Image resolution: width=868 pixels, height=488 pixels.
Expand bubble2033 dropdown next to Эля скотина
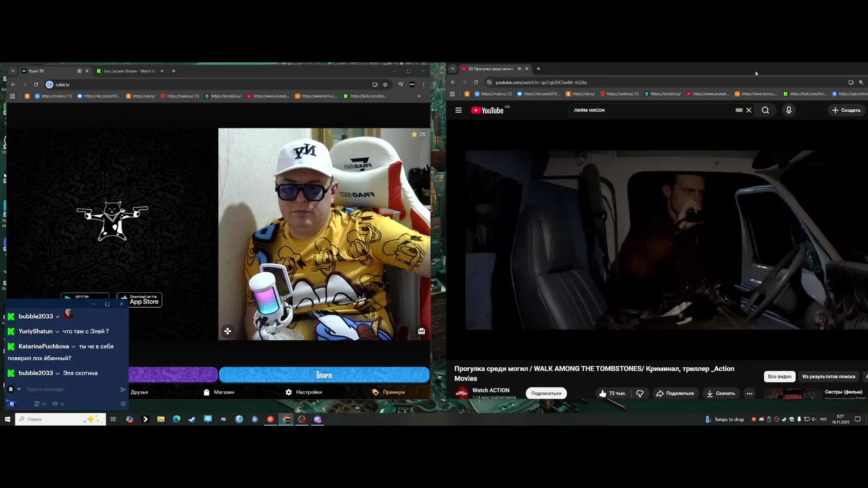58,373
